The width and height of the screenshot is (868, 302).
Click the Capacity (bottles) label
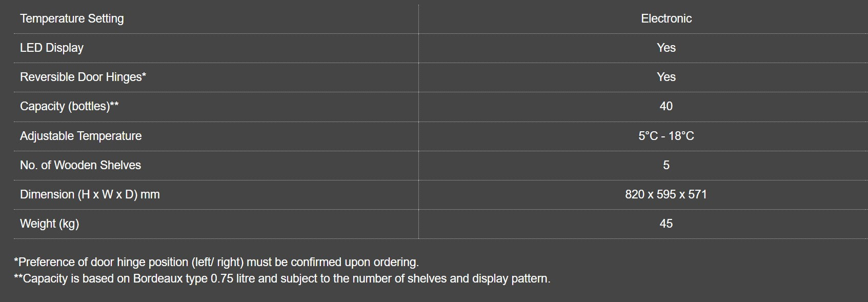click(69, 106)
